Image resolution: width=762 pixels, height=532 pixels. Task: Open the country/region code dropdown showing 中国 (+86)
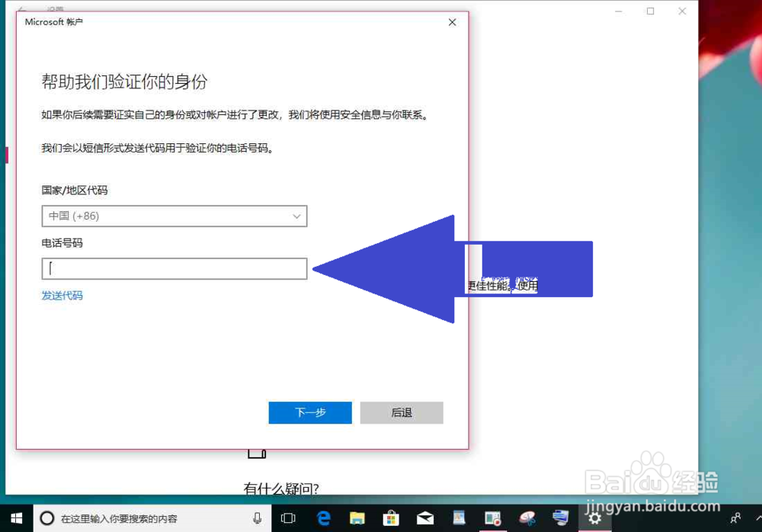(x=174, y=216)
